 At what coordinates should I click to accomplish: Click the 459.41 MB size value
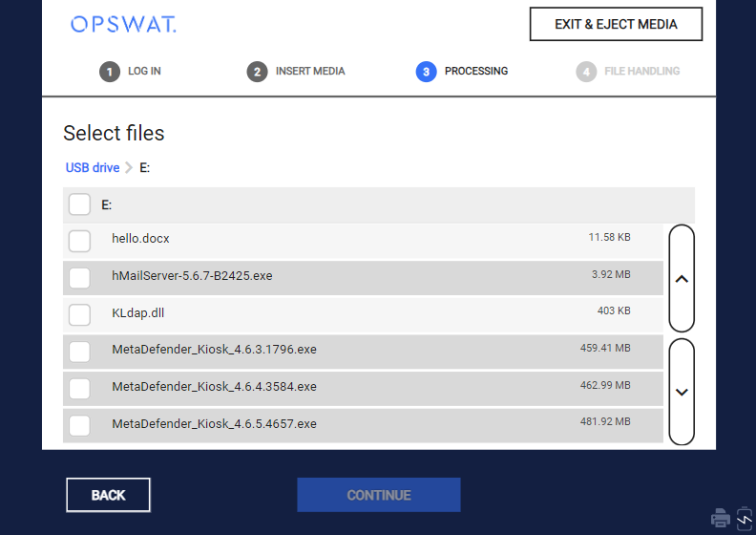[605, 348]
